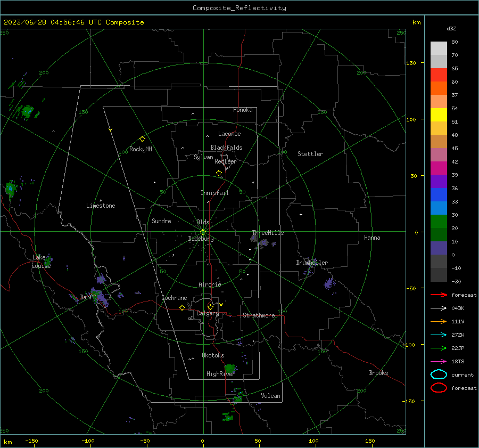The image size is (479, 448).
Task: Click the Olds town label
Action: [x=203, y=222]
